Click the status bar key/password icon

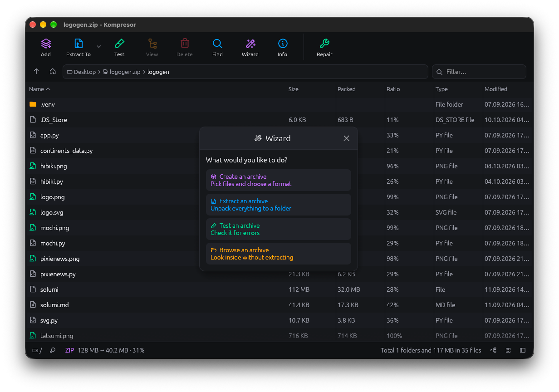pos(53,350)
